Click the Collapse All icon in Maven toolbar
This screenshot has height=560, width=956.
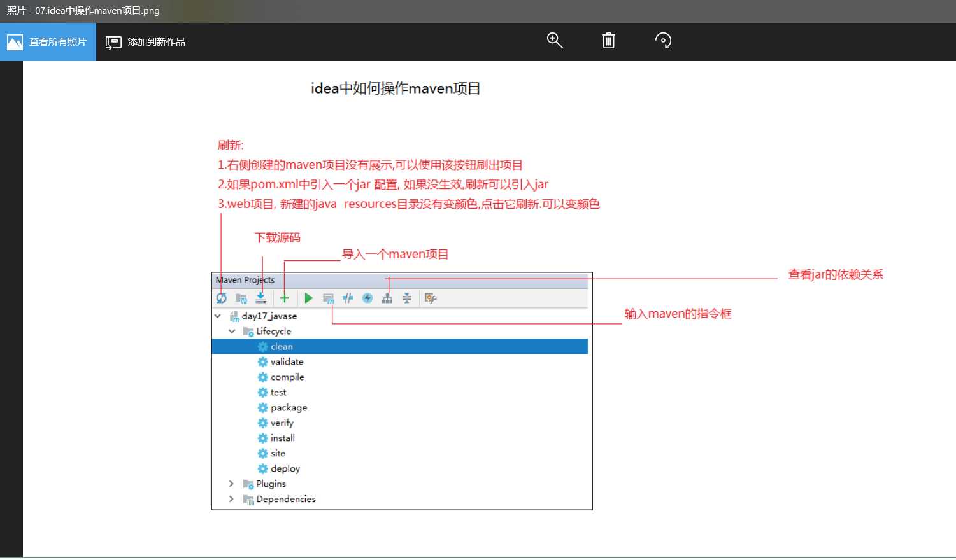click(x=406, y=298)
